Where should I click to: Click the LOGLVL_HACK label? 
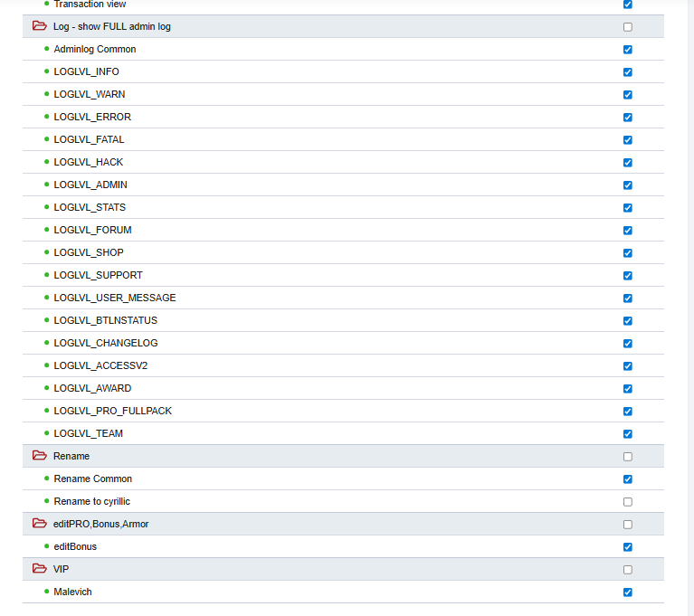coord(89,162)
